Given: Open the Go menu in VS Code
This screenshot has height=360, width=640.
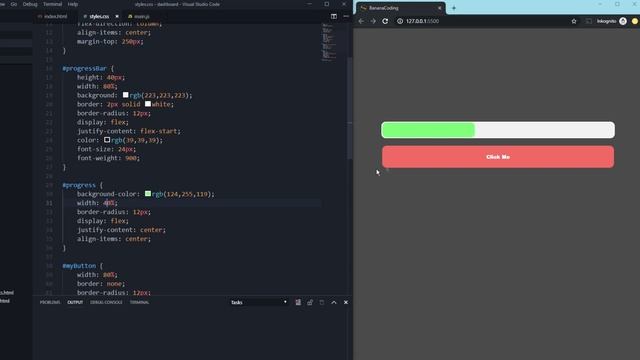Looking at the screenshot, I should pos(14,4).
